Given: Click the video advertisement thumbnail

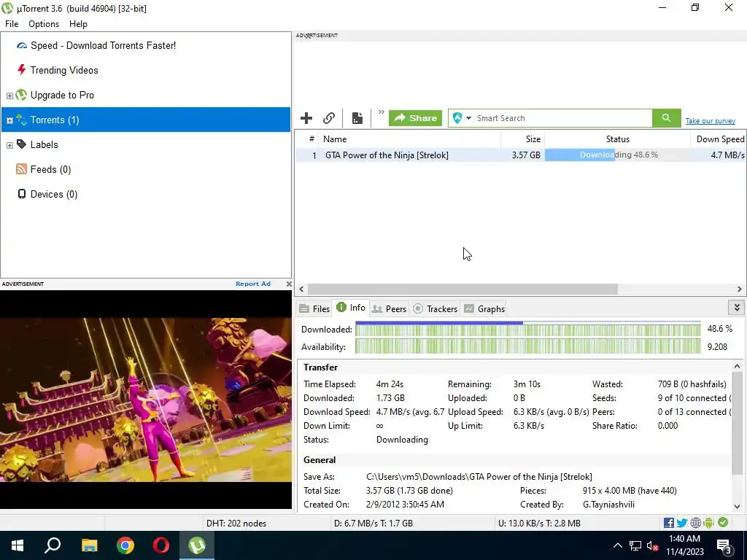Looking at the screenshot, I should click(146, 400).
